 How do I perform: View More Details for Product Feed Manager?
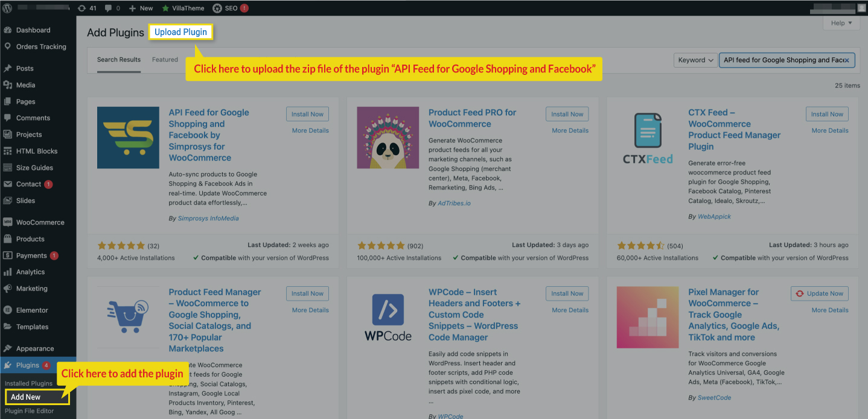[310, 310]
